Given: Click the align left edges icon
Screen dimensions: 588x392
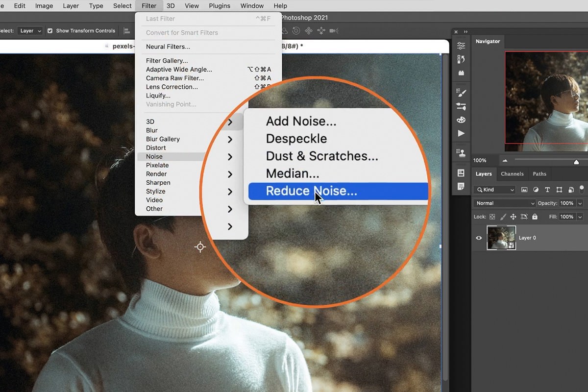Looking at the screenshot, I should coord(127,30).
